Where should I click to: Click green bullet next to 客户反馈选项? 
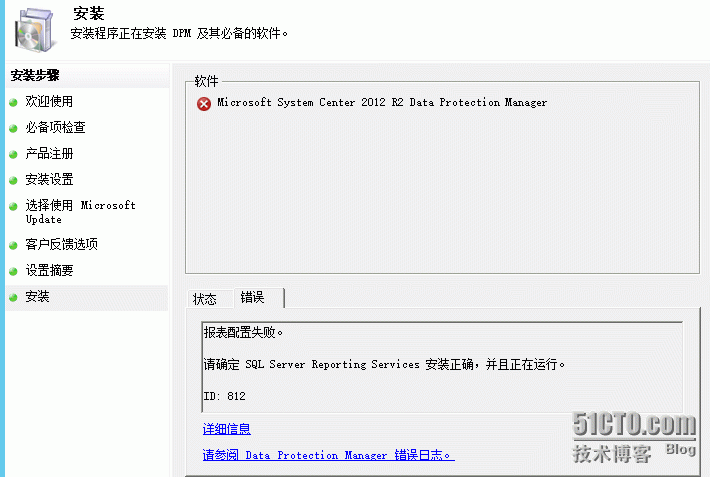click(x=13, y=246)
